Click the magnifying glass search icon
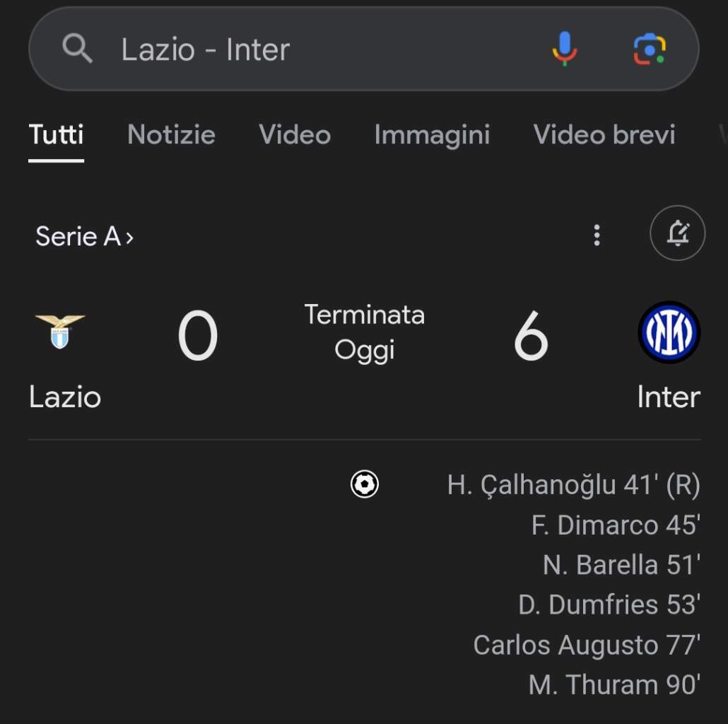This screenshot has height=724, width=728. [78, 48]
